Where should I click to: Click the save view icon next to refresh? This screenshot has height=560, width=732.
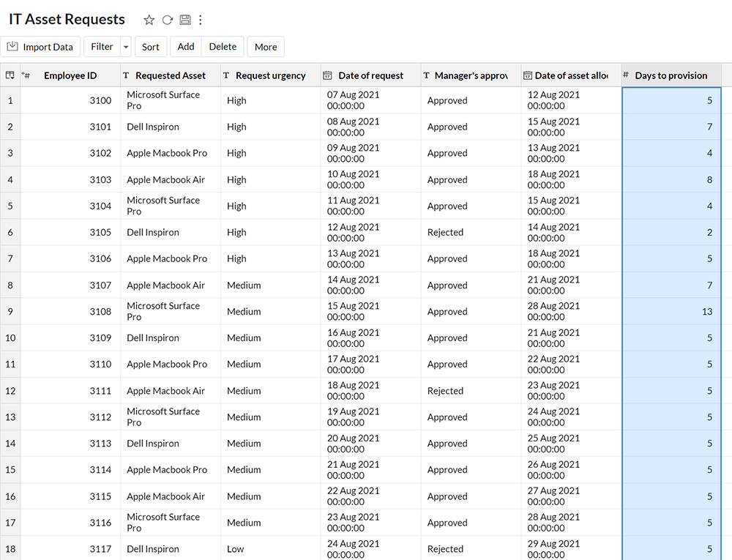(x=184, y=20)
